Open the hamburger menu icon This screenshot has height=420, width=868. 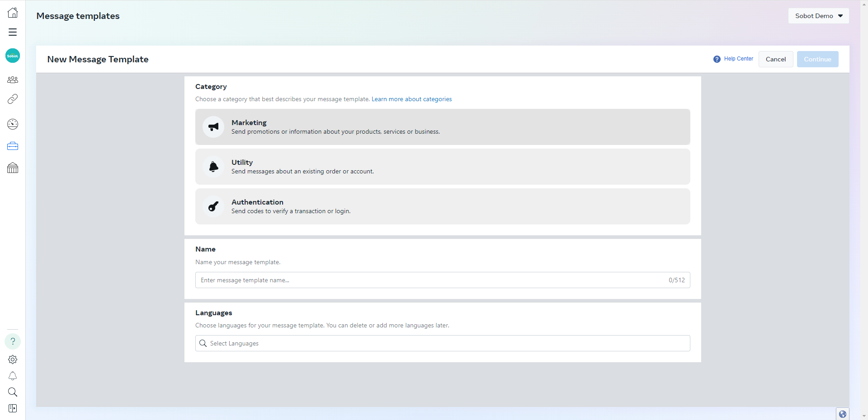[x=13, y=32]
